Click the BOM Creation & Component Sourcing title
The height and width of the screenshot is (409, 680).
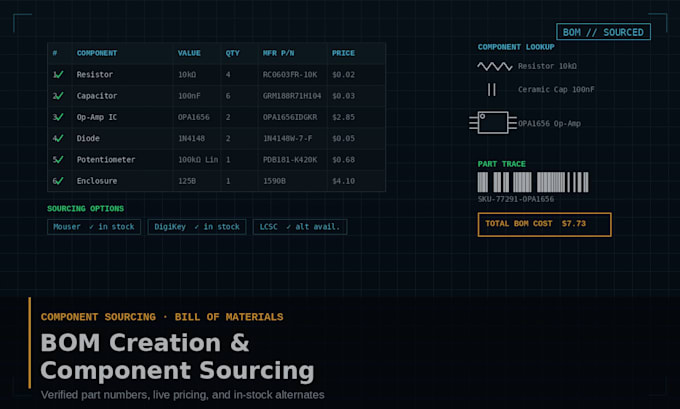(177, 357)
